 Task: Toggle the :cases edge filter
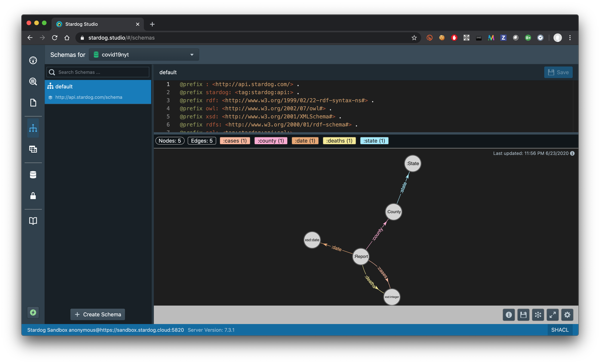235,141
